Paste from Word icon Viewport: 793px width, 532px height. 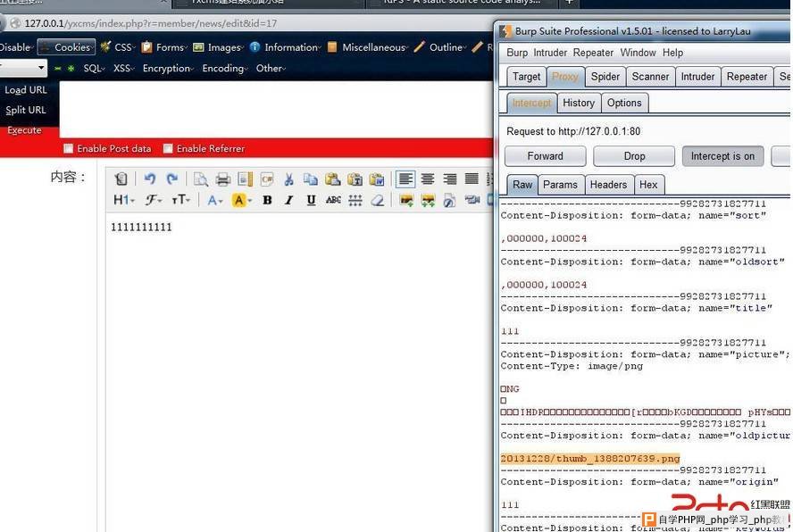pyautogui.click(x=377, y=179)
